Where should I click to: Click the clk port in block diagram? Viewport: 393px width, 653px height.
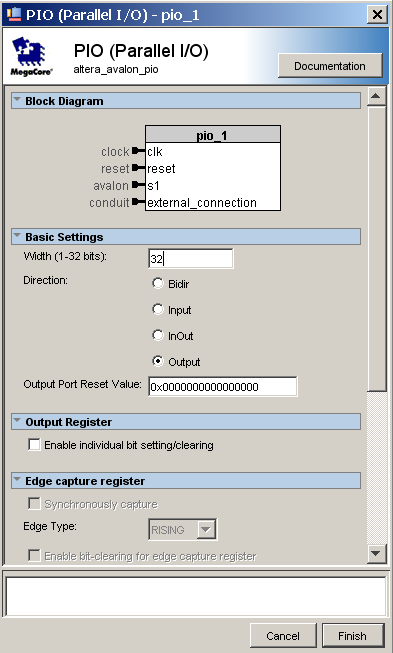[x=154, y=152]
